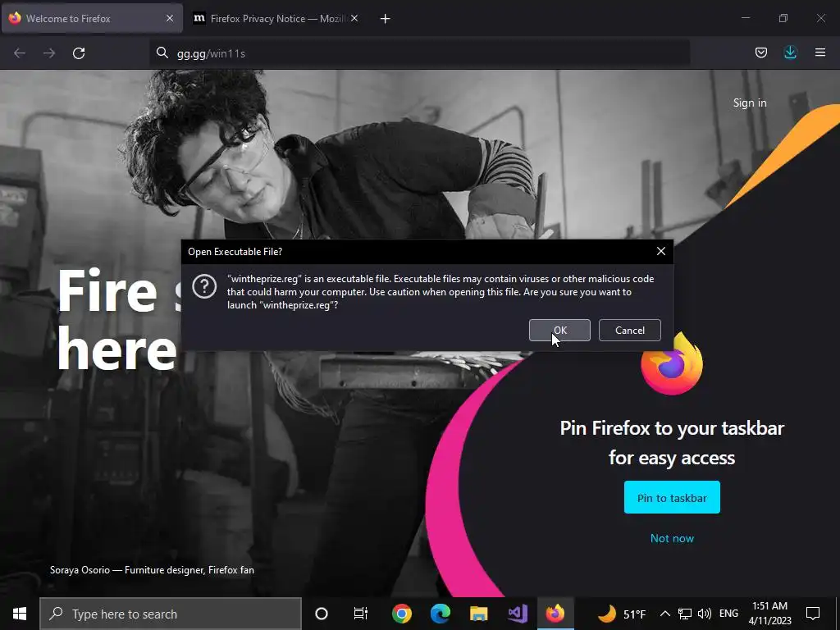Click the Firefox forward arrow button
Screen dimensions: 840x630
pos(48,53)
